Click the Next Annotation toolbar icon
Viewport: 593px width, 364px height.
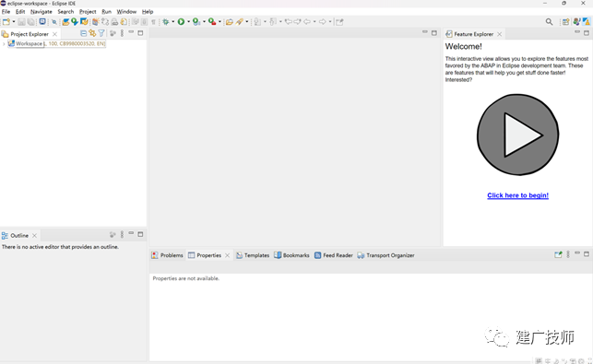pos(257,22)
